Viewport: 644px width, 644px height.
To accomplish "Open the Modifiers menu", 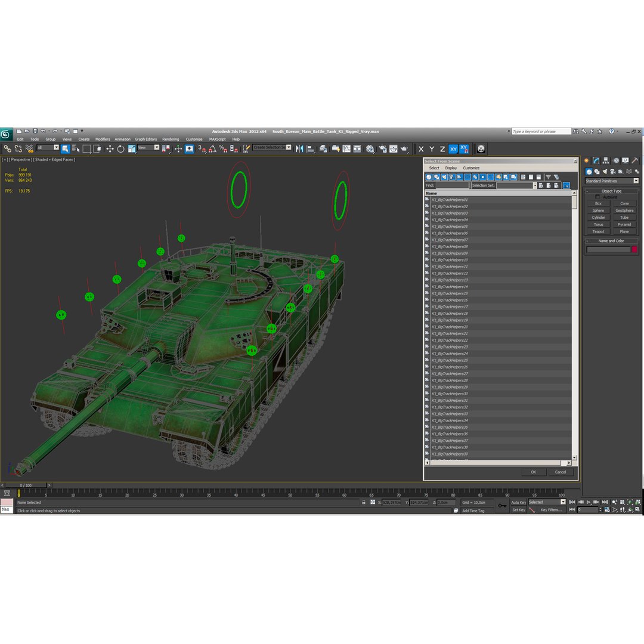I will (x=103, y=139).
